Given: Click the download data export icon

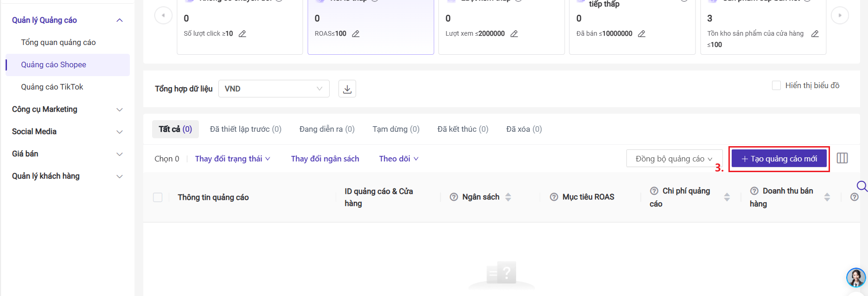Looking at the screenshot, I should (347, 89).
